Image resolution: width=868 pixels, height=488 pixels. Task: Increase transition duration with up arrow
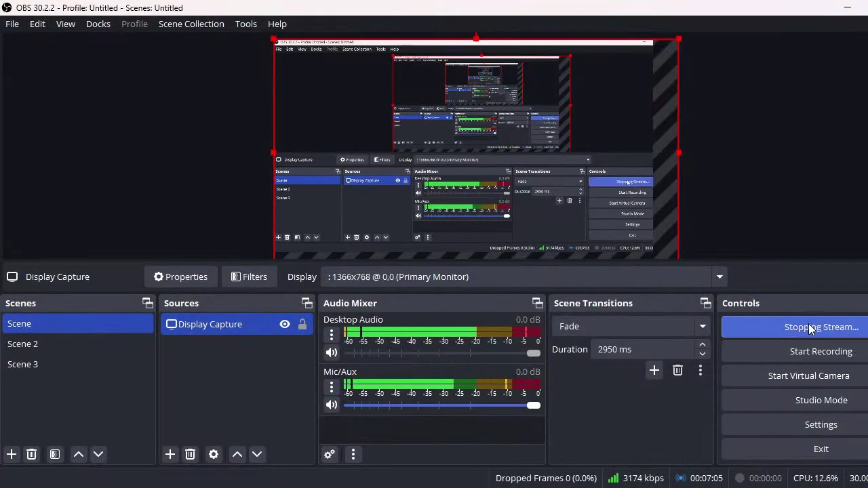click(x=703, y=345)
